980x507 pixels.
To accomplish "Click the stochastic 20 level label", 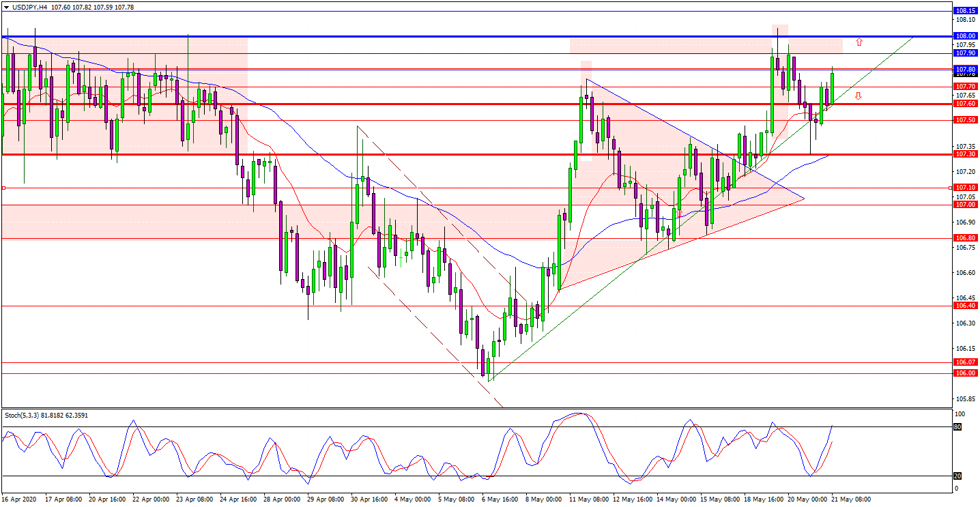I will [957, 476].
